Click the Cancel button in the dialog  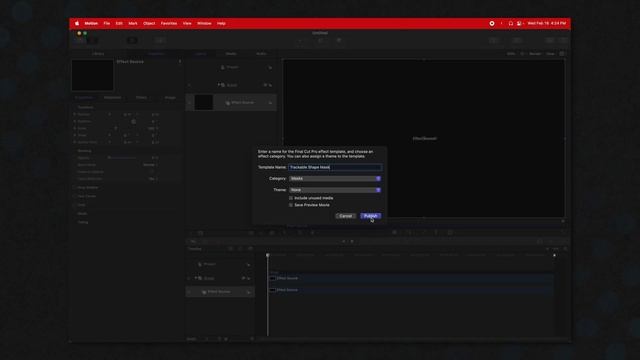[x=346, y=216]
